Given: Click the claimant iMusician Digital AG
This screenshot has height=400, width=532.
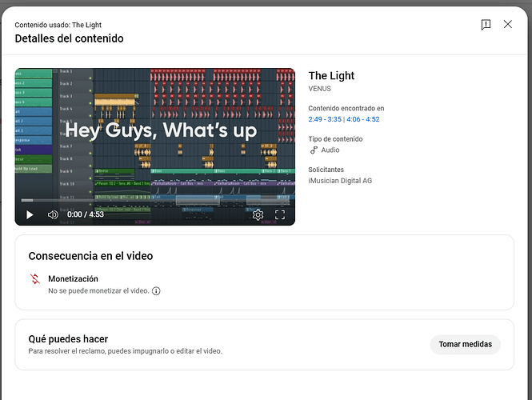Looking at the screenshot, I should 340,181.
